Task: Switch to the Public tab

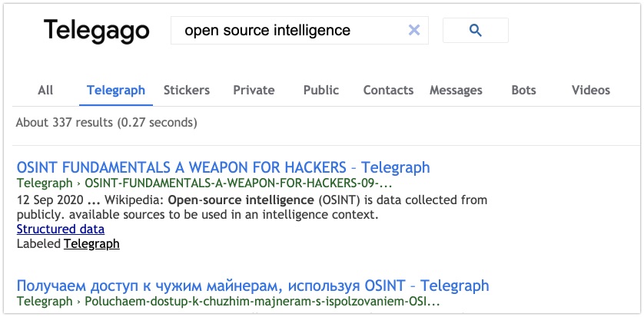Action: point(321,90)
